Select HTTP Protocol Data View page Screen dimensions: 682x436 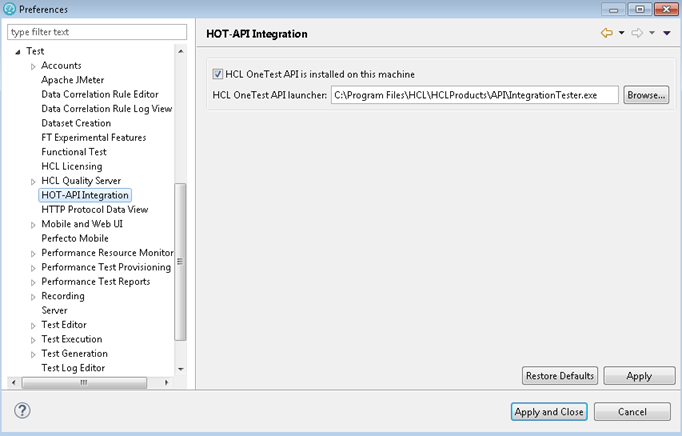tap(94, 210)
